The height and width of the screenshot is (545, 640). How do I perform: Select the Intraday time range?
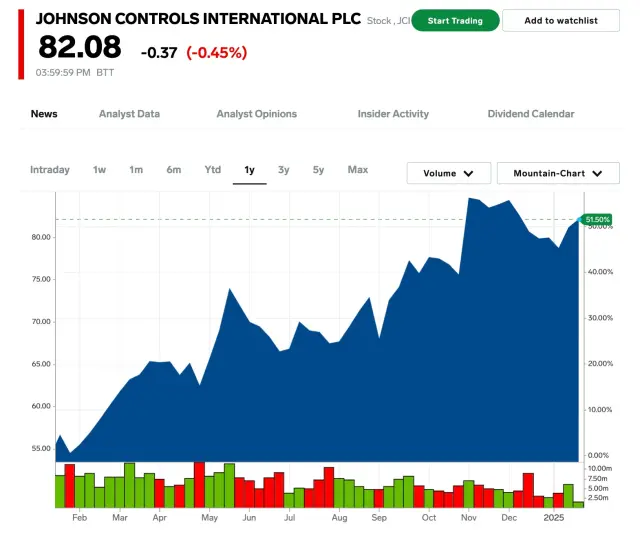50,170
